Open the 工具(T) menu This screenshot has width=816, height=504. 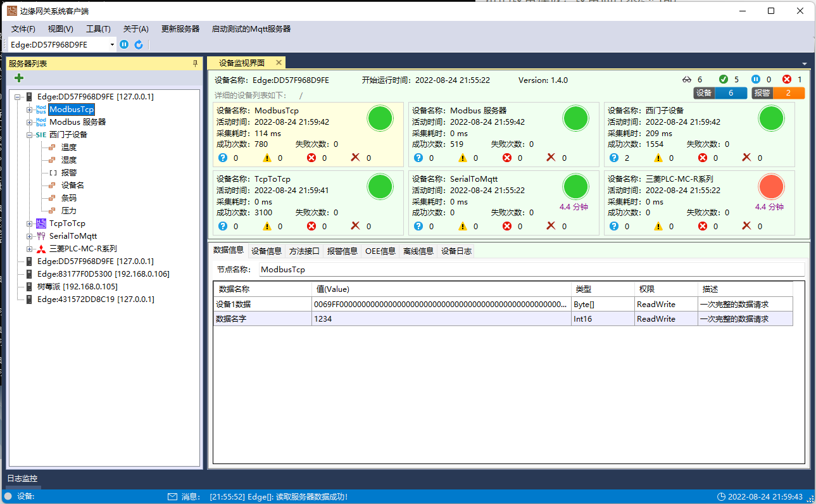[x=98, y=29]
